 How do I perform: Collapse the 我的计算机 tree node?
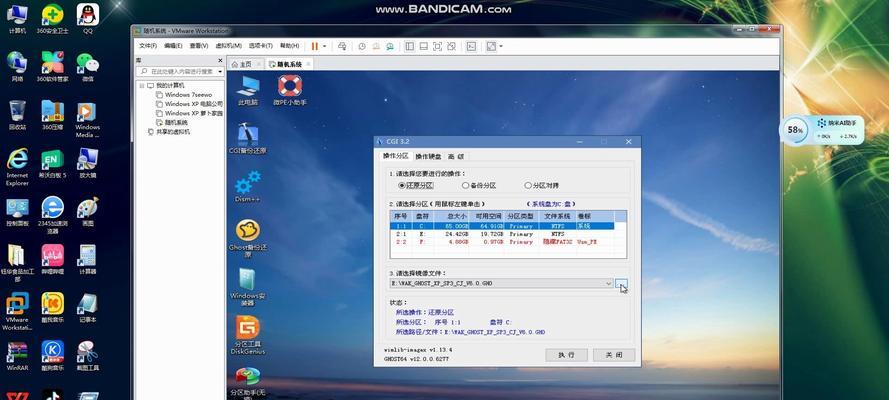pos(142,86)
